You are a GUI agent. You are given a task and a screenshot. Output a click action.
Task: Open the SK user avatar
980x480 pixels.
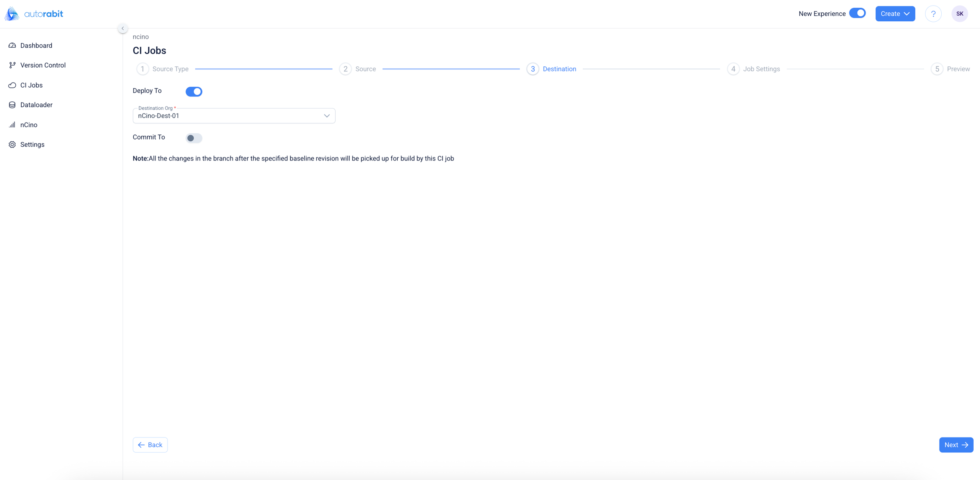coord(960,14)
